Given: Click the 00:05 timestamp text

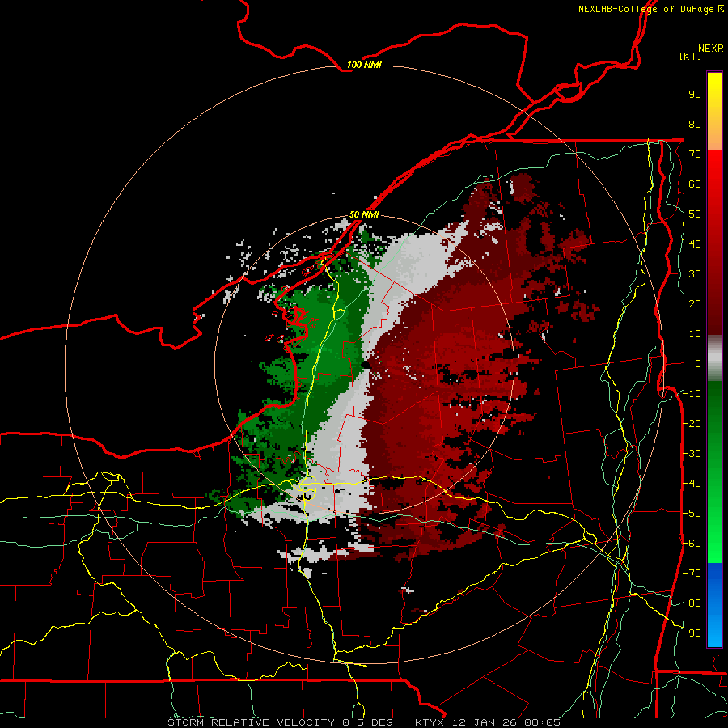Looking at the screenshot, I should pyautogui.click(x=542, y=722).
